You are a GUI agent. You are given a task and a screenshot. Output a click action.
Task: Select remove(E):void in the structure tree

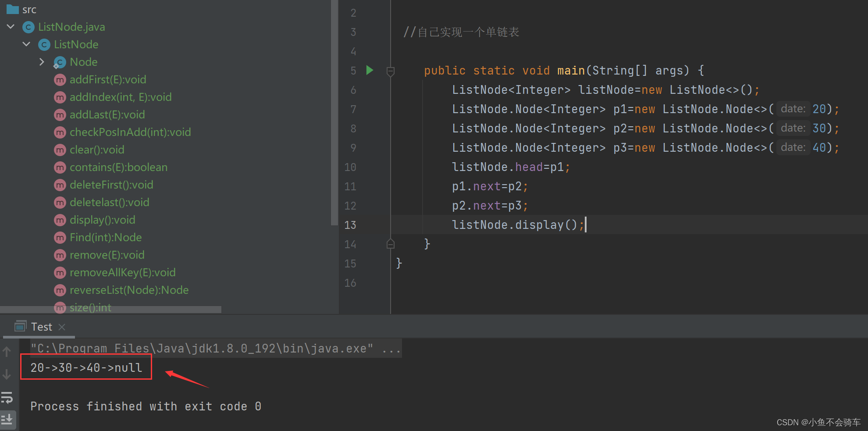click(x=107, y=255)
